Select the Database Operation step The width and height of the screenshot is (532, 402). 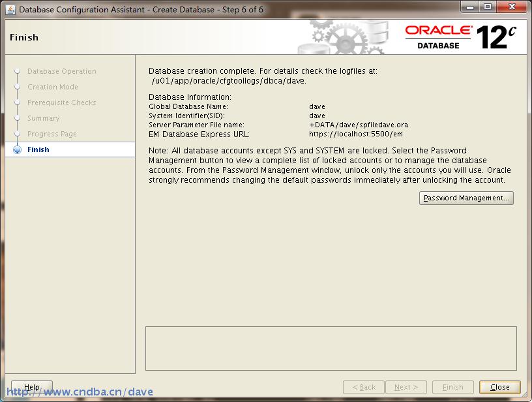(x=62, y=71)
